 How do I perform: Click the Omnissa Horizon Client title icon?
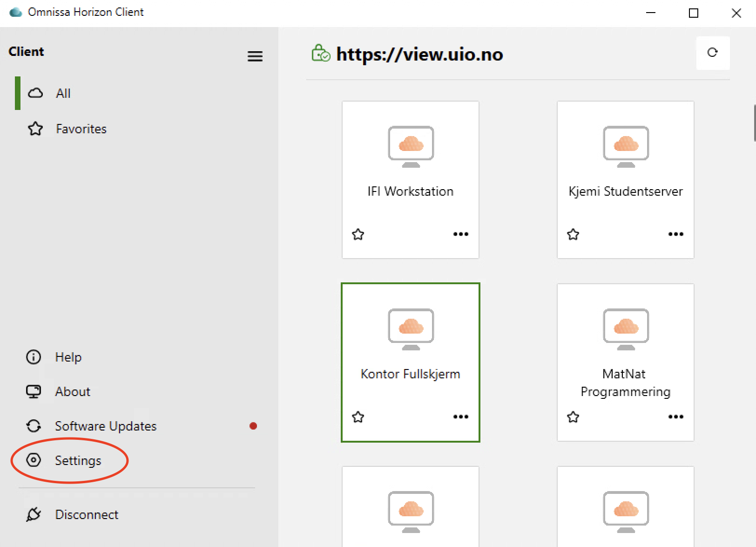16,13
